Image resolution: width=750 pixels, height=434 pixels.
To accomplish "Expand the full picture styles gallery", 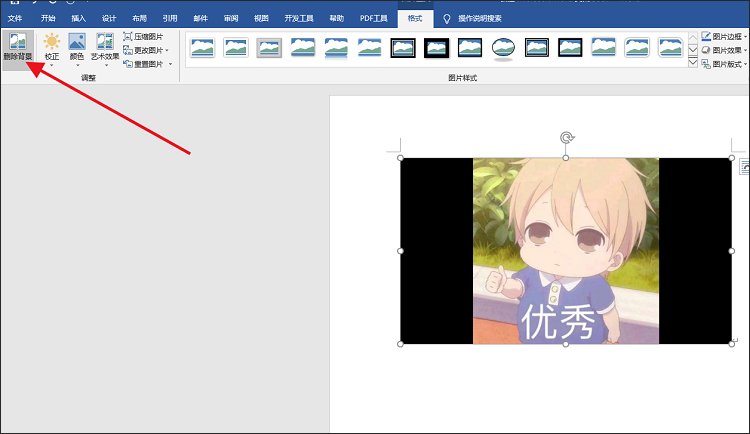I will (x=693, y=62).
